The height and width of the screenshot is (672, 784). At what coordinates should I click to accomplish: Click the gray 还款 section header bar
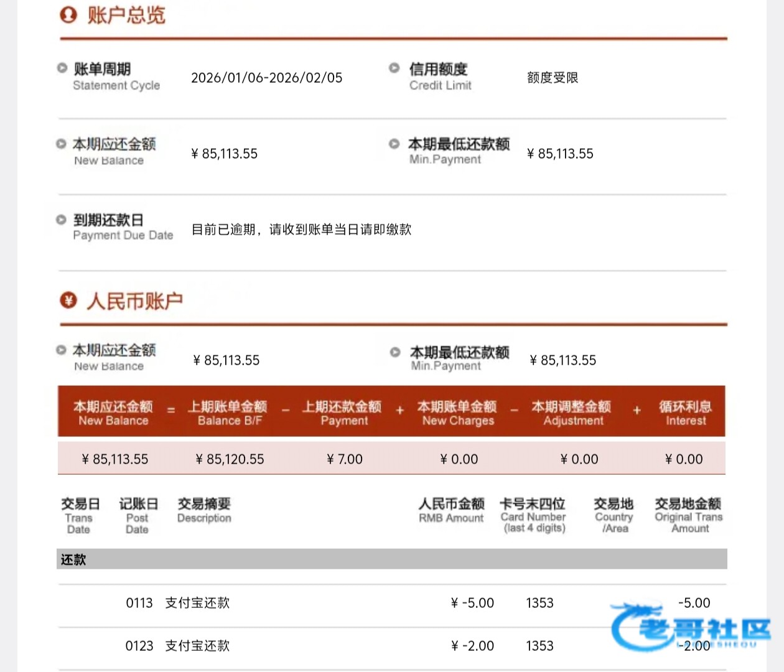point(392,559)
